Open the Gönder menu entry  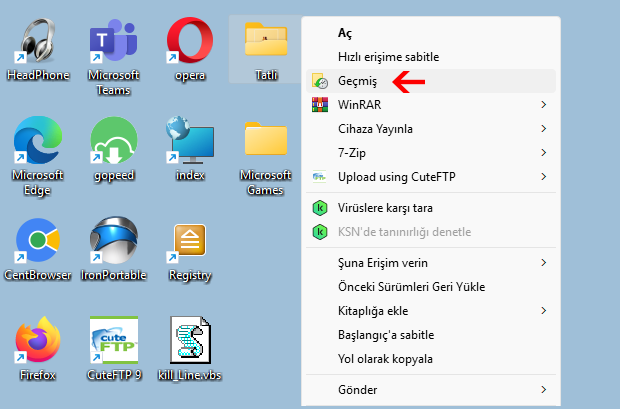pyautogui.click(x=431, y=390)
